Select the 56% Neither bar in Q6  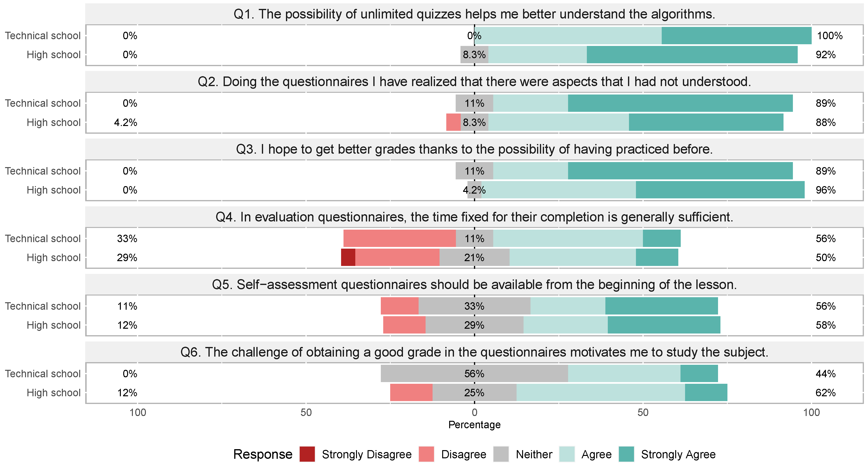pos(474,374)
